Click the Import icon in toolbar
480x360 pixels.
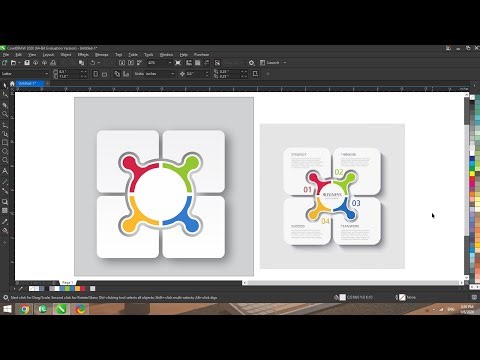(122, 63)
